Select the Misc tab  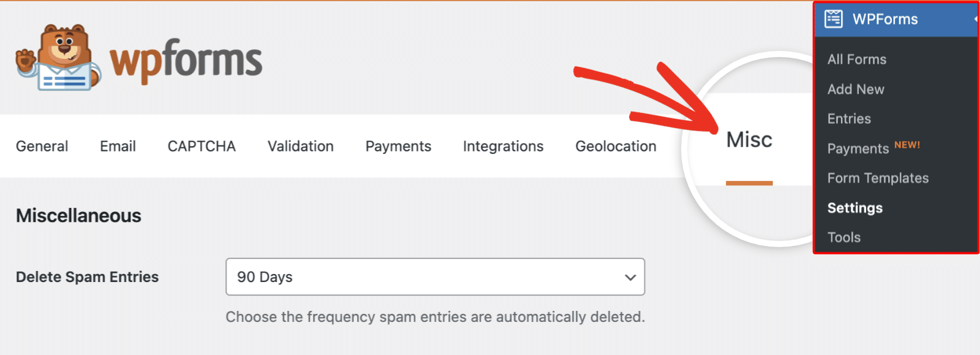749,140
